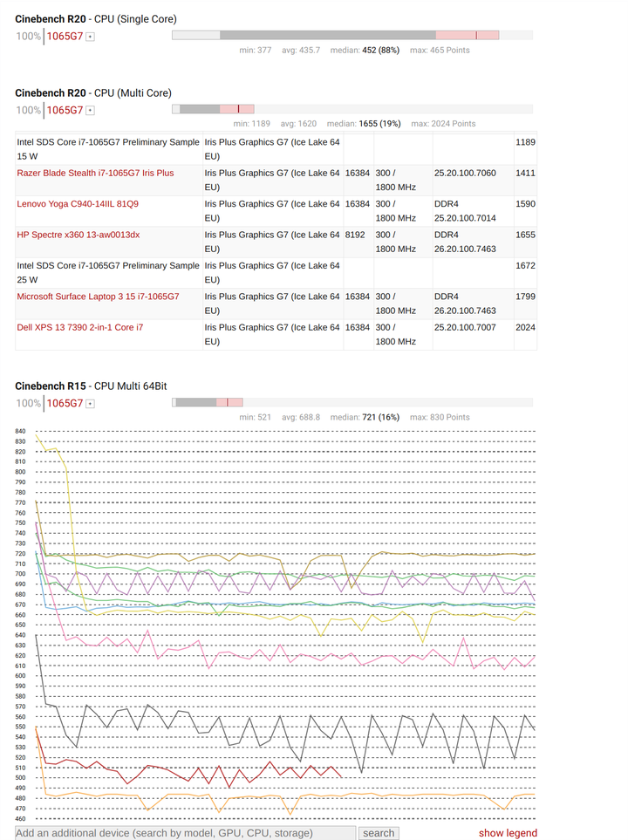Open the Dell XPS 13 7390 2-in-1 Core i7 link
Viewport: 628px width, 840px height.
pos(80,327)
